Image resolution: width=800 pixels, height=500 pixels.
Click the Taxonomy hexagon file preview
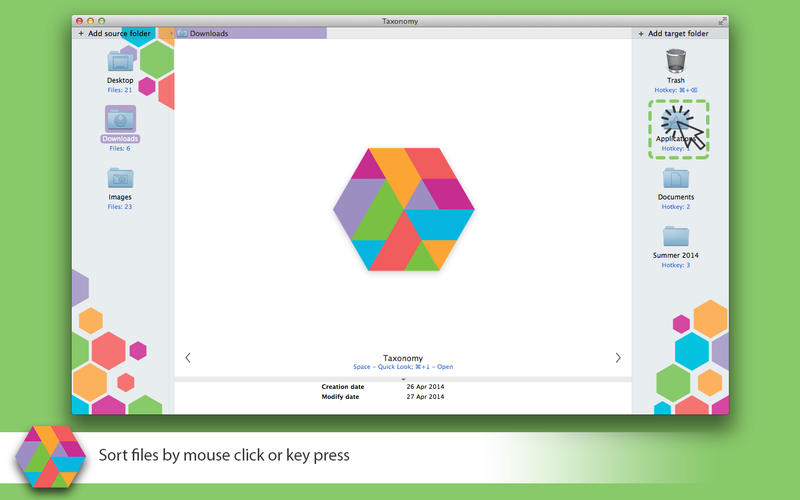[x=404, y=209]
